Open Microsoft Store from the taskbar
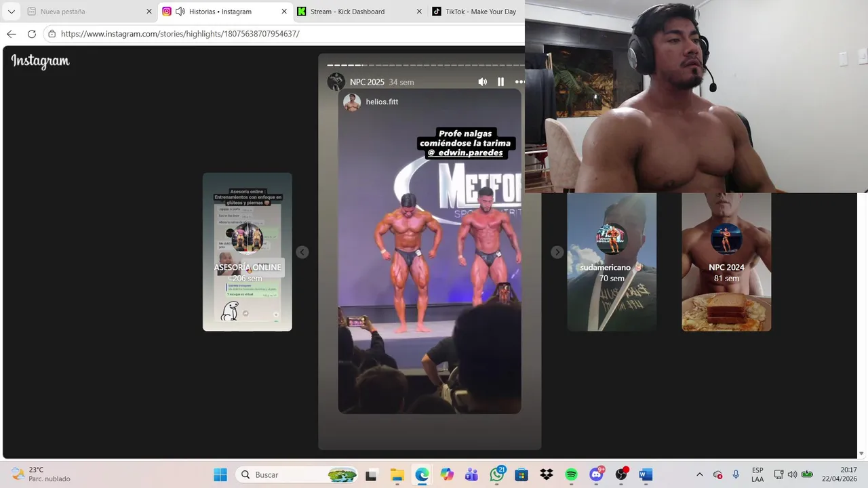 (521, 474)
